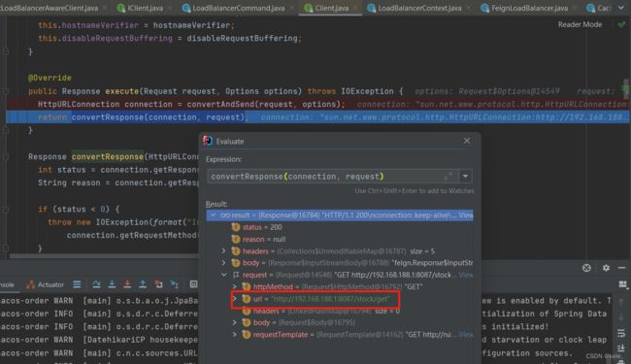Toggle the threads/frames layout icon beside Actuator

[x=77, y=284]
